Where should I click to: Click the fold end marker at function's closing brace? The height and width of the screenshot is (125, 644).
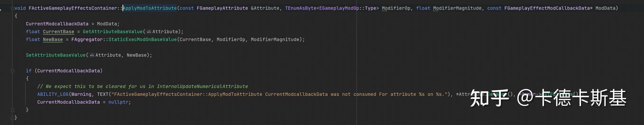click(x=13, y=117)
